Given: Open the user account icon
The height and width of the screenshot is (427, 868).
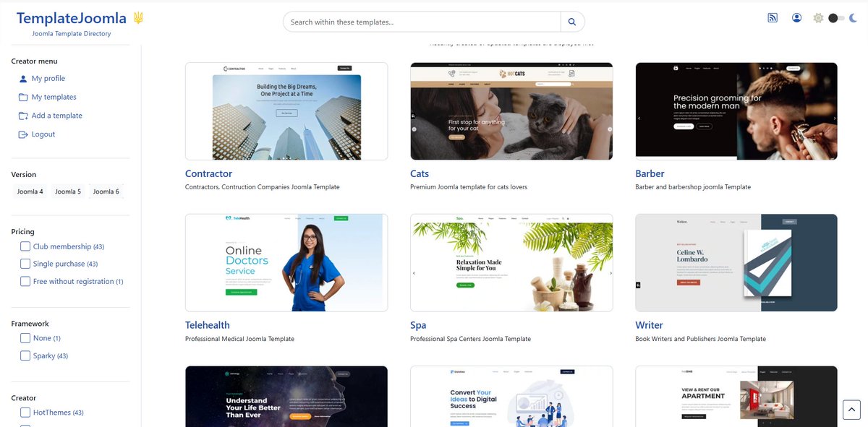Looking at the screenshot, I should click(796, 18).
